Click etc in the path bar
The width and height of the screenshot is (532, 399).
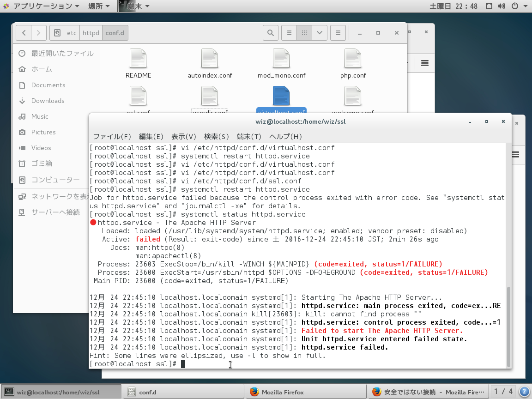tap(72, 33)
